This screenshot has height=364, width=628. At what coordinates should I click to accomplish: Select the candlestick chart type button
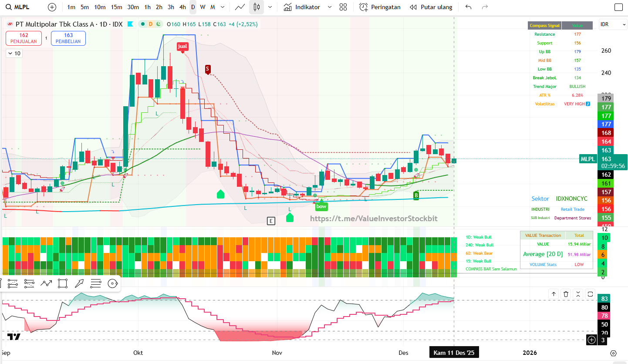(257, 7)
